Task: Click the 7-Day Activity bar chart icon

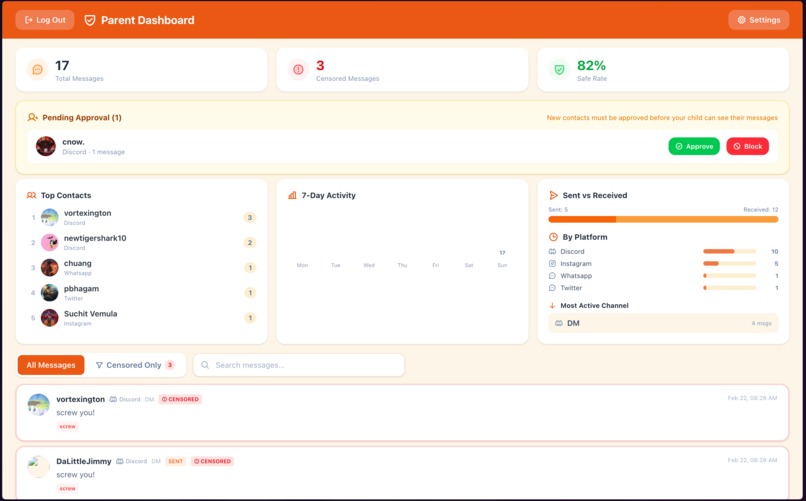Action: click(x=292, y=195)
